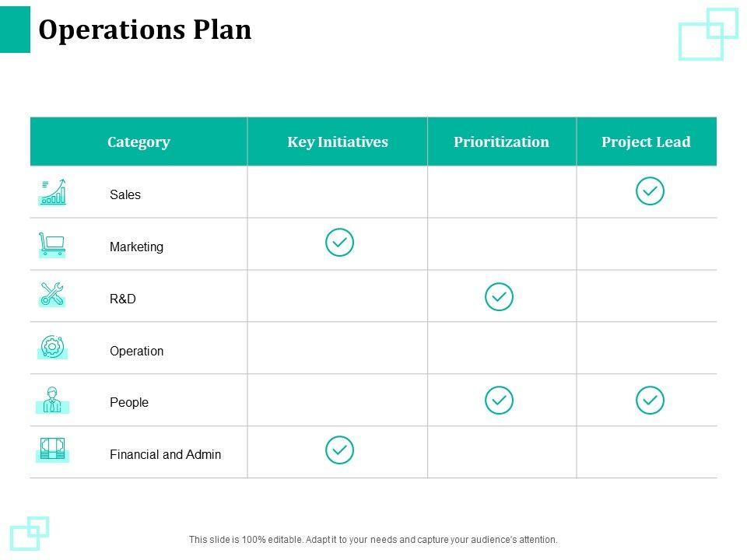
Task: Click the teal accent block beside the title
Action: 15,30
